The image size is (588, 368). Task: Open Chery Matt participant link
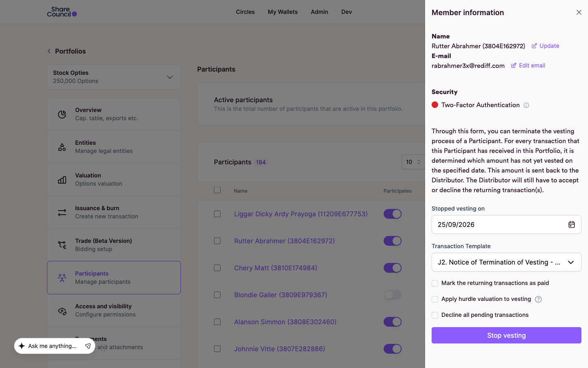(x=276, y=268)
